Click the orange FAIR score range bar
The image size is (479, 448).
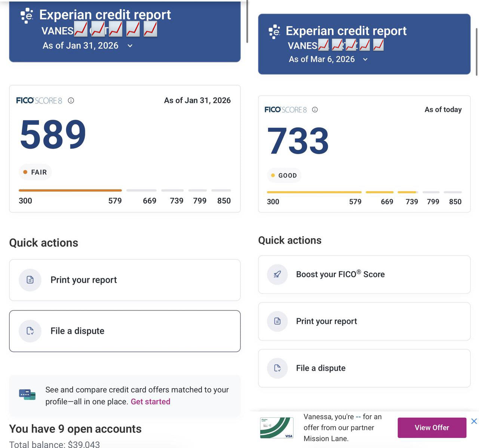70,191
